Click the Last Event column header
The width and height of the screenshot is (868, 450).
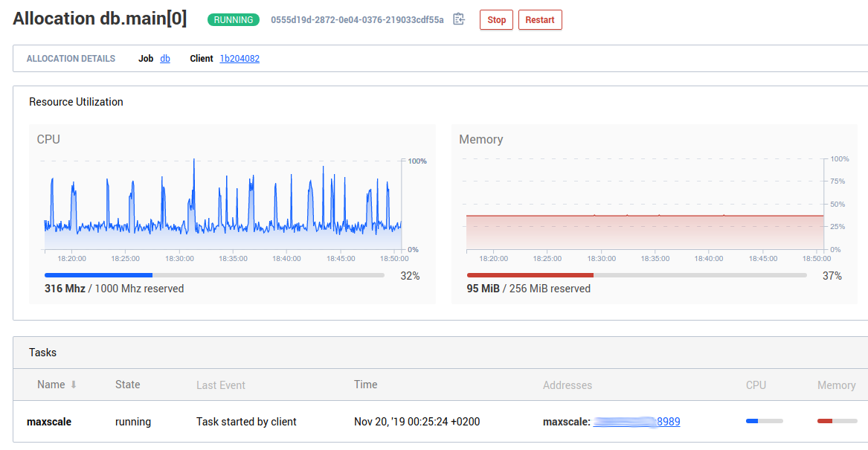pos(221,385)
